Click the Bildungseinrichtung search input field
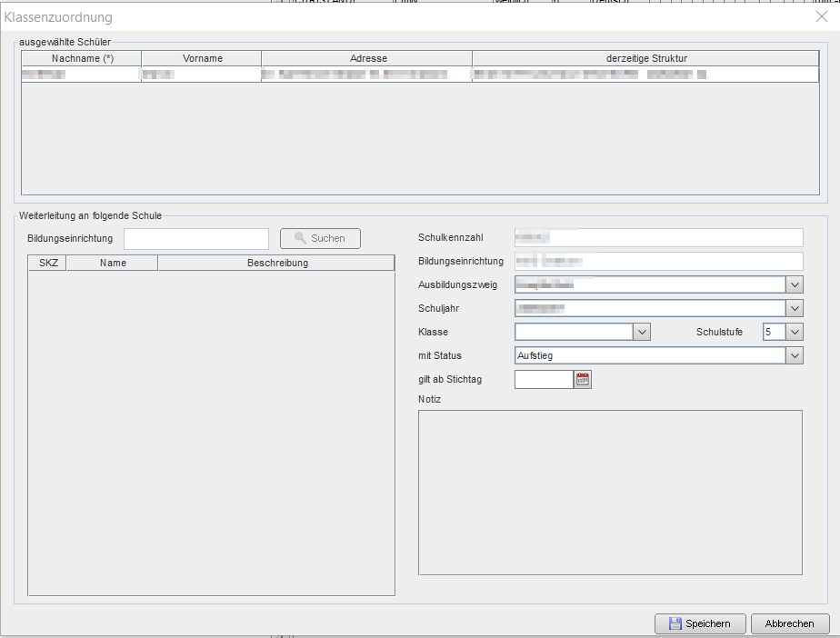The height and width of the screenshot is (638, 840). (x=196, y=238)
